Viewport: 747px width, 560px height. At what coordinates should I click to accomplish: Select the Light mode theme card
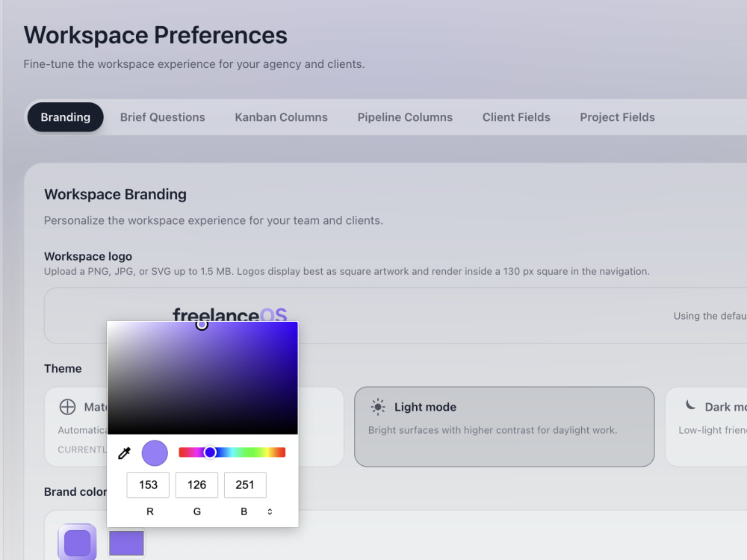point(504,426)
